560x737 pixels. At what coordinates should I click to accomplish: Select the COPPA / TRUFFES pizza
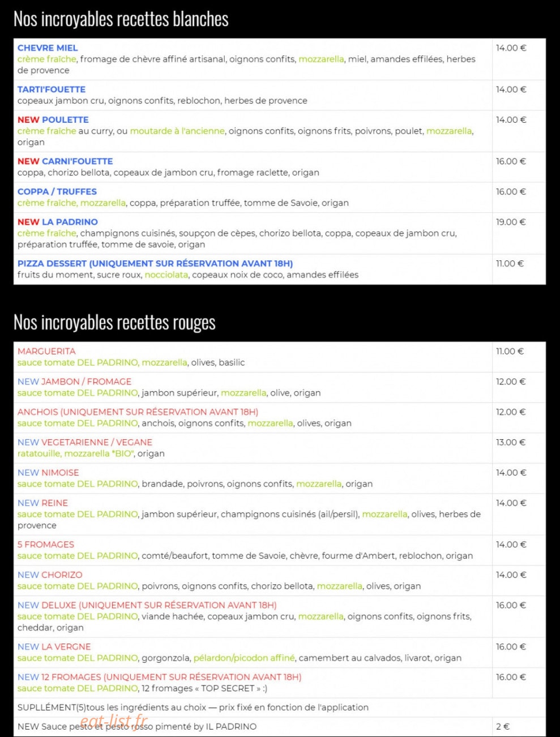tap(57, 192)
